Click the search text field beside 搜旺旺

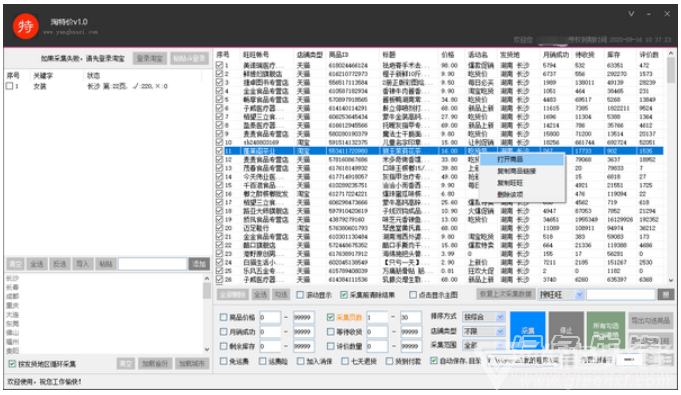(x=621, y=295)
